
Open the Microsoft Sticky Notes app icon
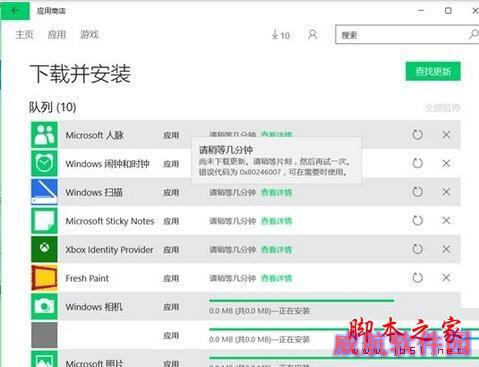(44, 221)
